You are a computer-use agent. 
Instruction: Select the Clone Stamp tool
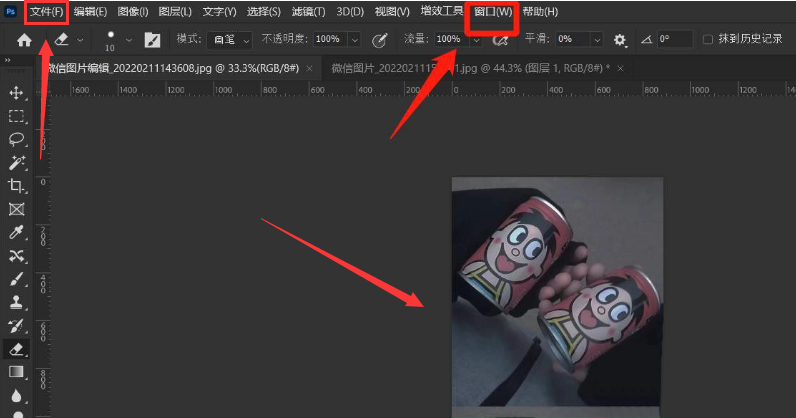click(16, 302)
